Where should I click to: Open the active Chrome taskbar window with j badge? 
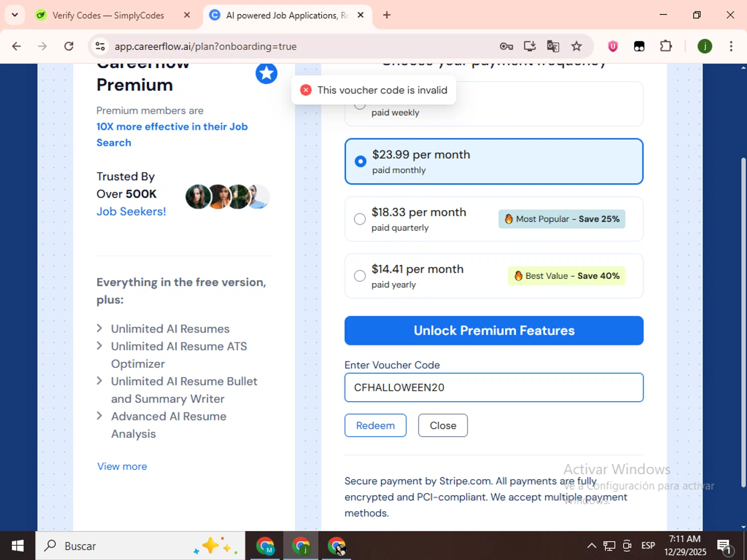[301, 546]
